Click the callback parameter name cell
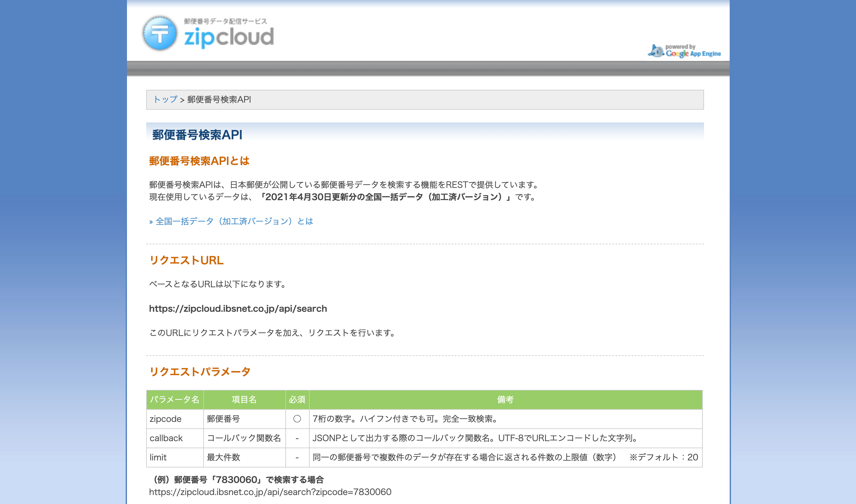 pos(166,438)
